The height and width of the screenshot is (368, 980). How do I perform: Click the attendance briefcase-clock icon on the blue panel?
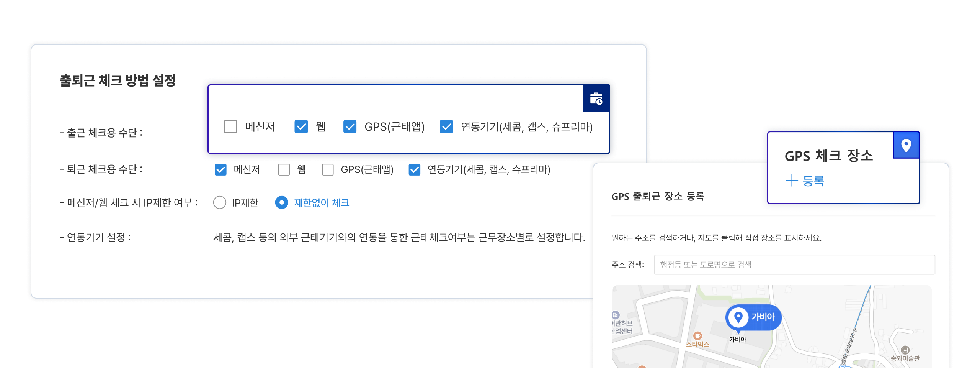(x=595, y=99)
